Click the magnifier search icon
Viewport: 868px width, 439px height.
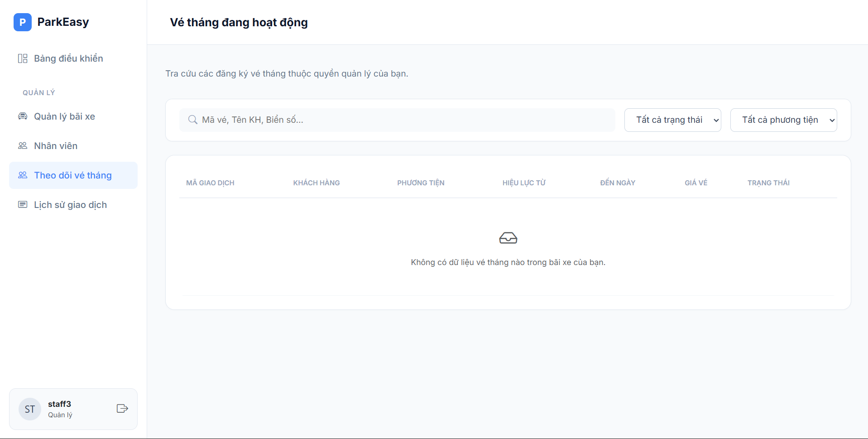[193, 120]
